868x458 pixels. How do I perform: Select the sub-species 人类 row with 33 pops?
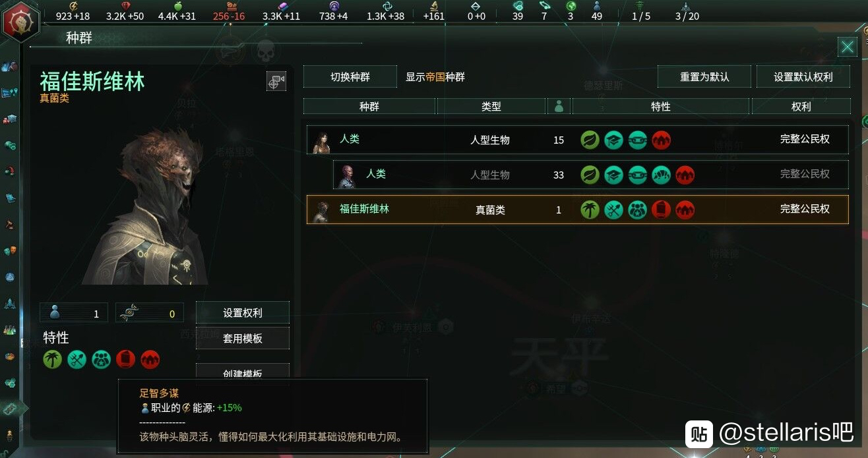[x=590, y=175]
